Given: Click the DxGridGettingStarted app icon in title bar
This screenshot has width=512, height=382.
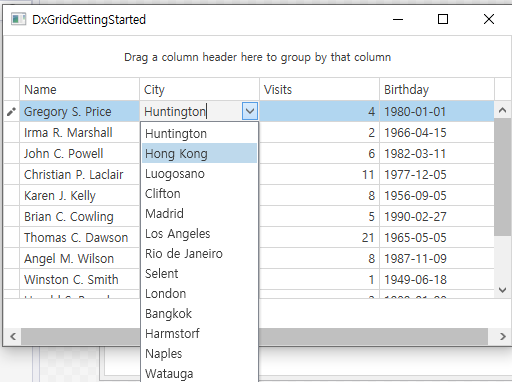Looking at the screenshot, I should tap(18, 19).
